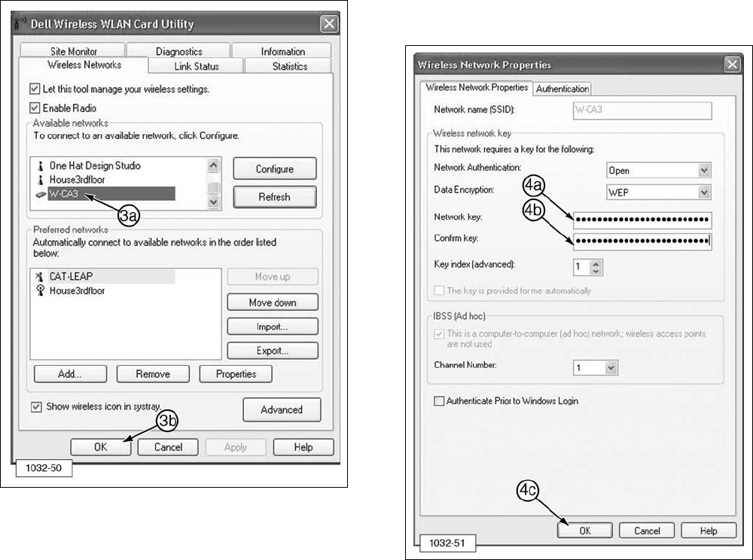This screenshot has width=753, height=560.
Task: Click the Key index number field
Action: 581,267
